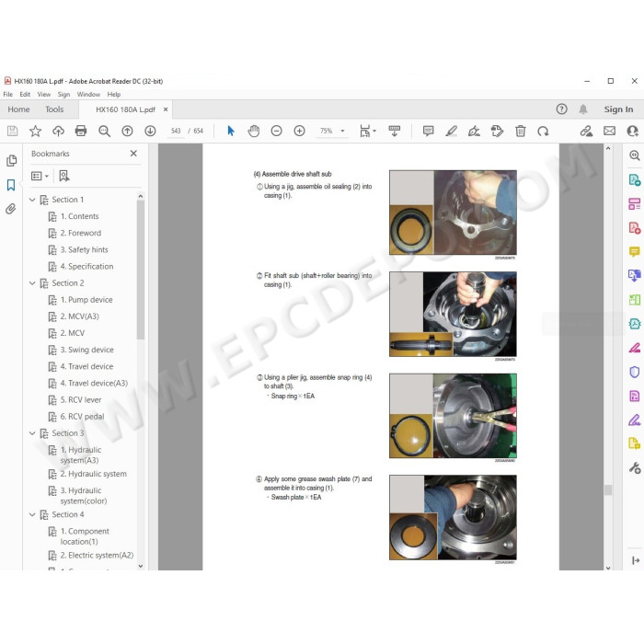Viewport: 644px width, 644px height.
Task: Open bookmark 2. Hydraulic system
Action: [94, 474]
